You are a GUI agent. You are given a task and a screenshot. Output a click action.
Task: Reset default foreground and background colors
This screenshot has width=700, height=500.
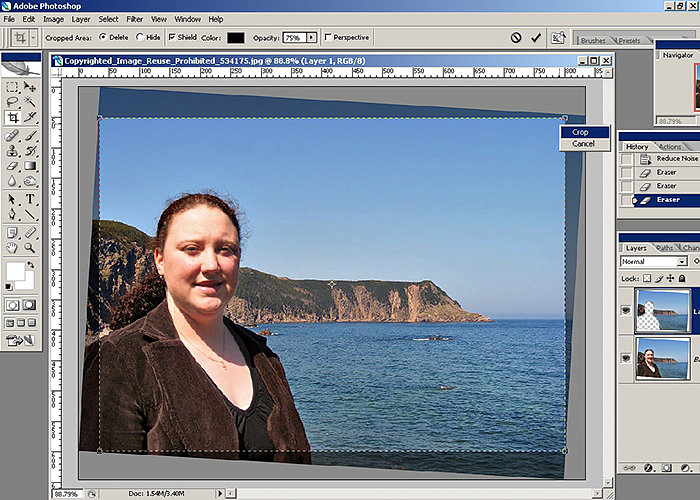[x=8, y=287]
